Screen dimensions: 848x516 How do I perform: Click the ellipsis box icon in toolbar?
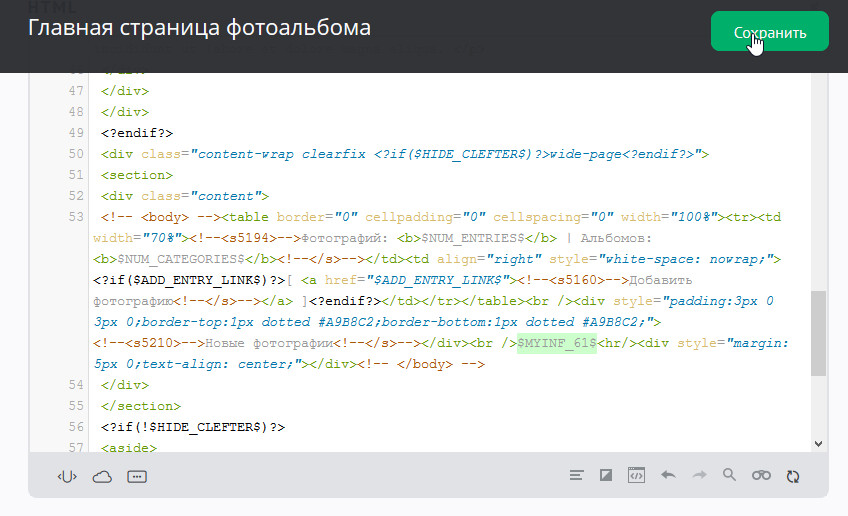point(137,476)
